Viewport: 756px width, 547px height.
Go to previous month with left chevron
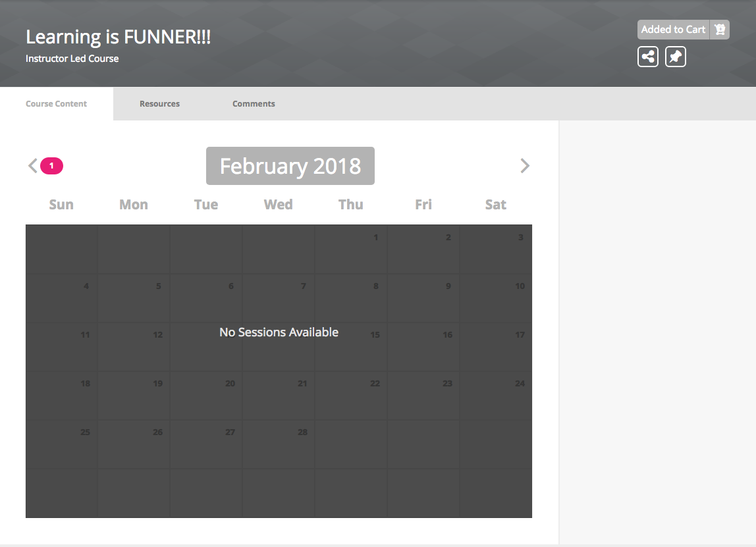[x=33, y=166]
